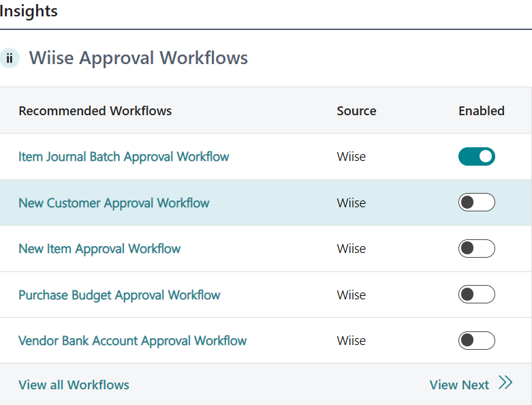532x405 pixels.
Task: Click the info icon beside Wiise Approval Workflows
Action: (10, 58)
